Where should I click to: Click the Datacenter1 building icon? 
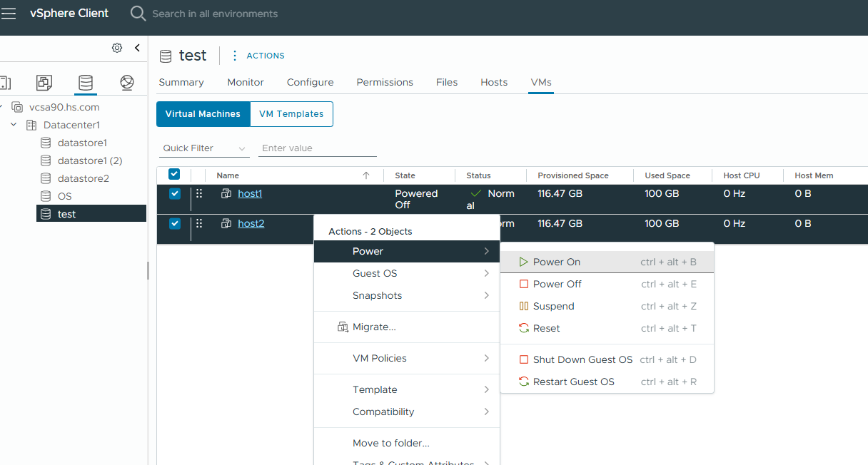tap(31, 125)
